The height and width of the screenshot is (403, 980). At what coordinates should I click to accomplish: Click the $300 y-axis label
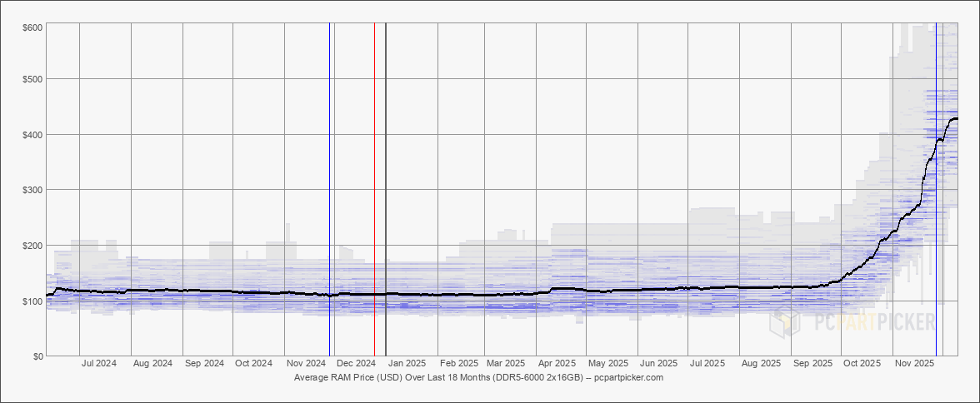[x=32, y=190]
